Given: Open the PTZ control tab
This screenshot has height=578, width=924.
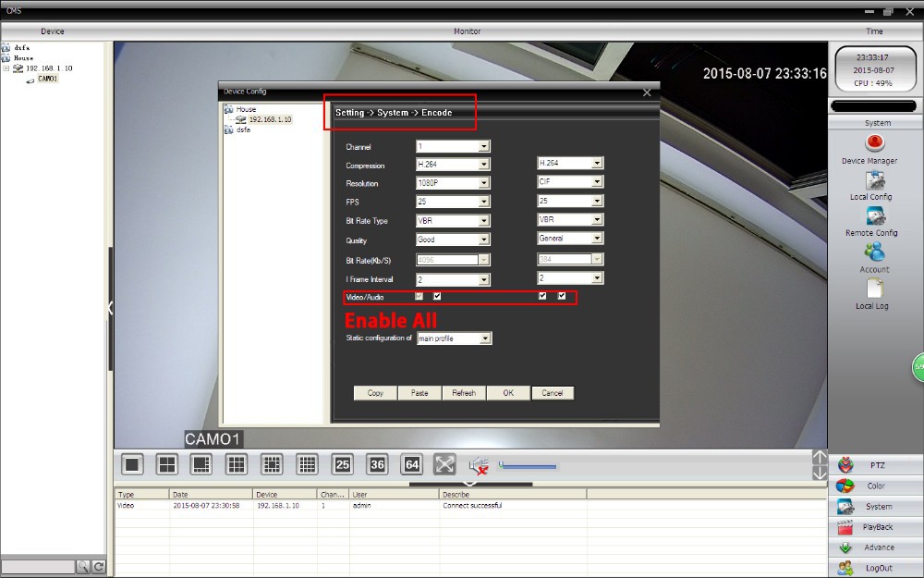Looking at the screenshot, I should click(x=876, y=465).
